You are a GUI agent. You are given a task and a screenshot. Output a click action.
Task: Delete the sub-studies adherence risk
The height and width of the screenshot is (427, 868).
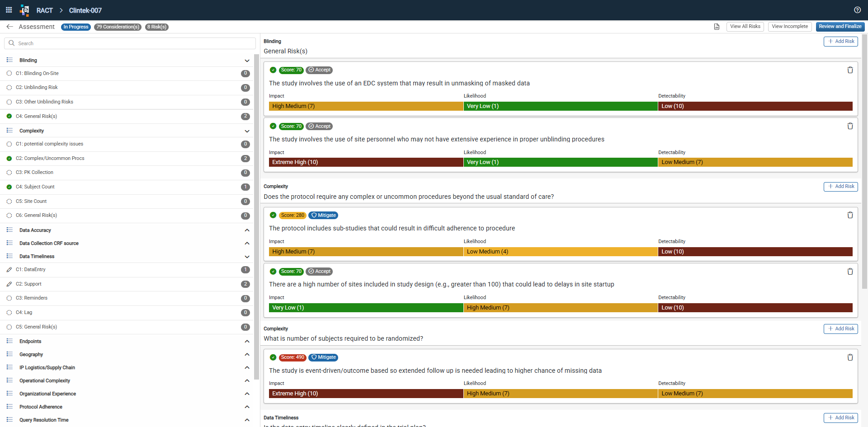[x=850, y=215]
